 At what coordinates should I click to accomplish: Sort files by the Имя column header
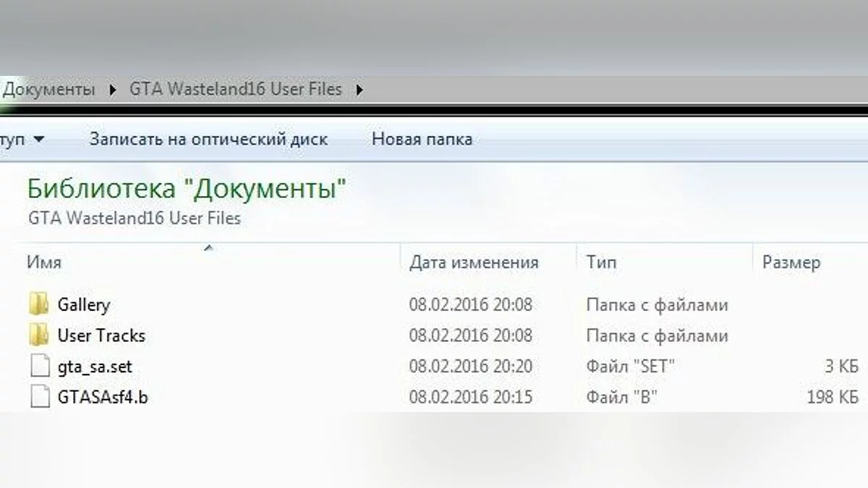(x=44, y=262)
